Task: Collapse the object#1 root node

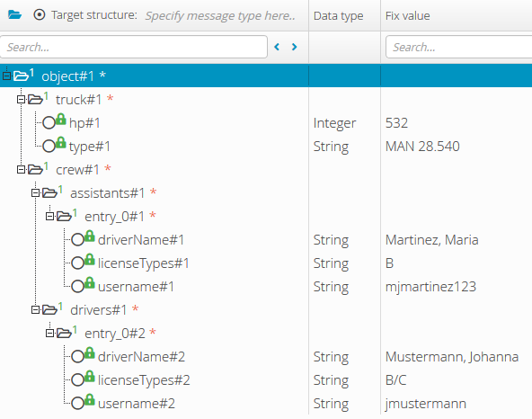Action: (6, 76)
